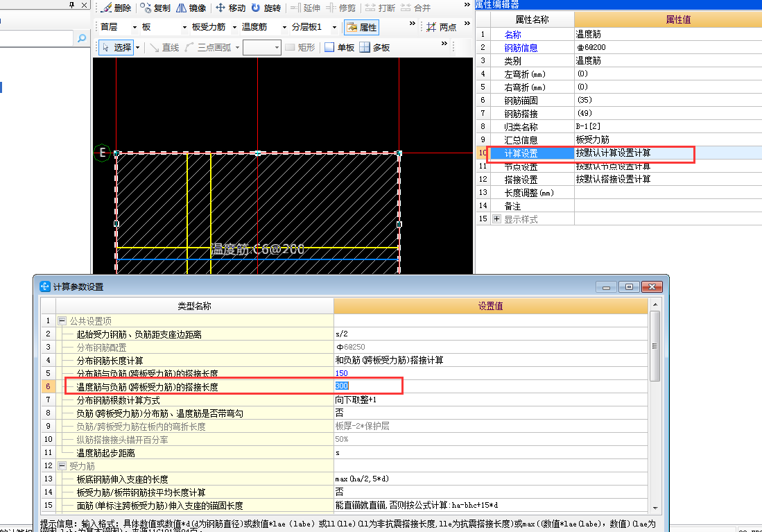The width and height of the screenshot is (762, 532).
Task: Close the left panel with X
Action: (x=84, y=5)
